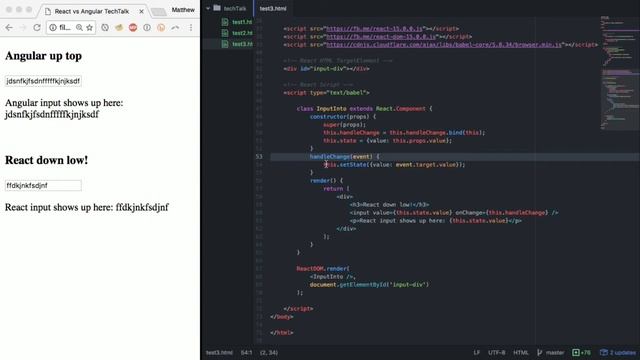Click the tan extension icon in Chrome toolbar
This screenshot has width=640, height=360.
119,27
